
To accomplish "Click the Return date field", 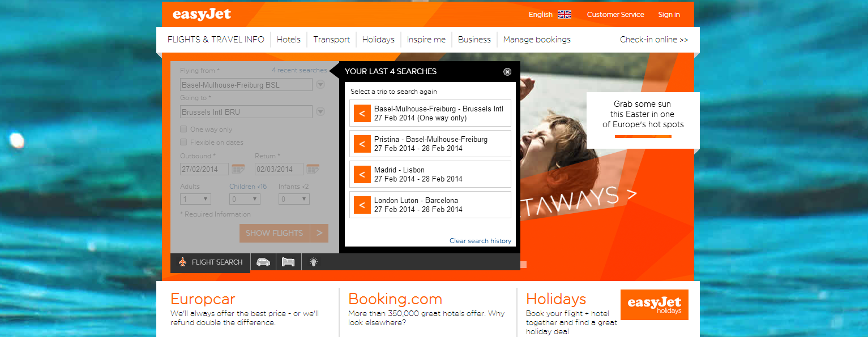I will pyautogui.click(x=279, y=169).
